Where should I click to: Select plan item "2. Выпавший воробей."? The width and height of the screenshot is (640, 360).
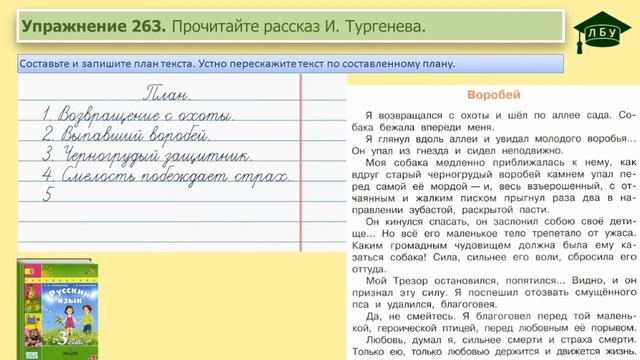pos(126,134)
